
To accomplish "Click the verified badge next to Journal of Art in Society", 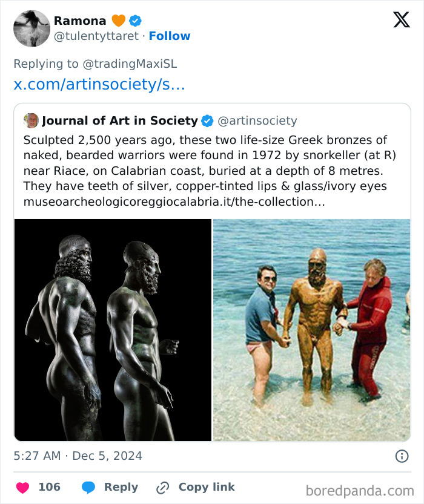I will coord(206,120).
